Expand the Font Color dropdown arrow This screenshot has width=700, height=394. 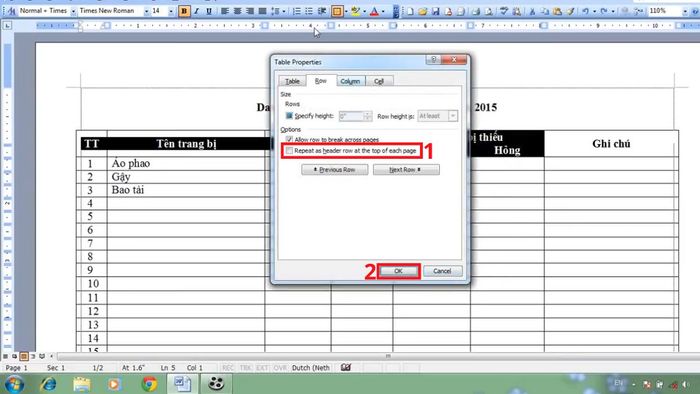click(383, 11)
